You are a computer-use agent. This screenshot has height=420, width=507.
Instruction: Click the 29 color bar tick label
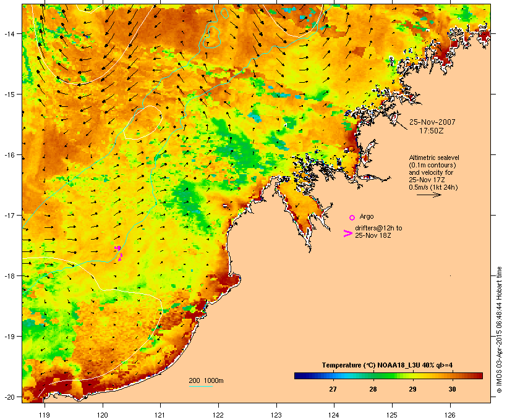(412, 389)
